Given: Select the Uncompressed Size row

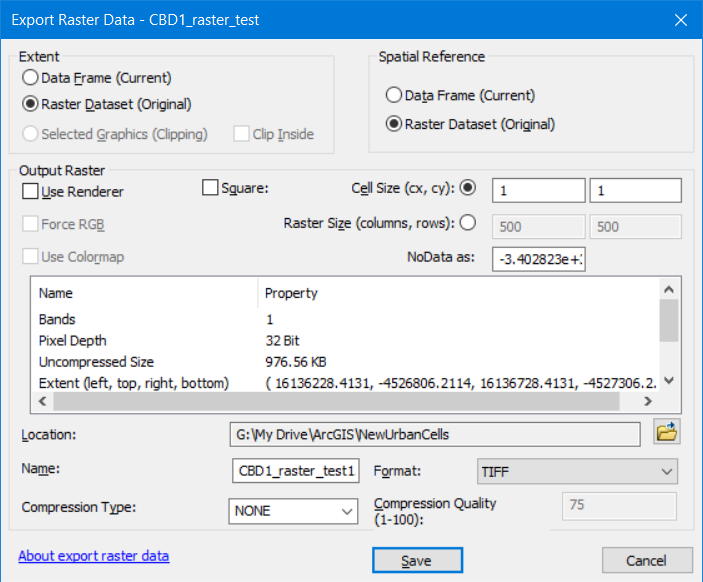Looking at the screenshot, I should pyautogui.click(x=345, y=362).
